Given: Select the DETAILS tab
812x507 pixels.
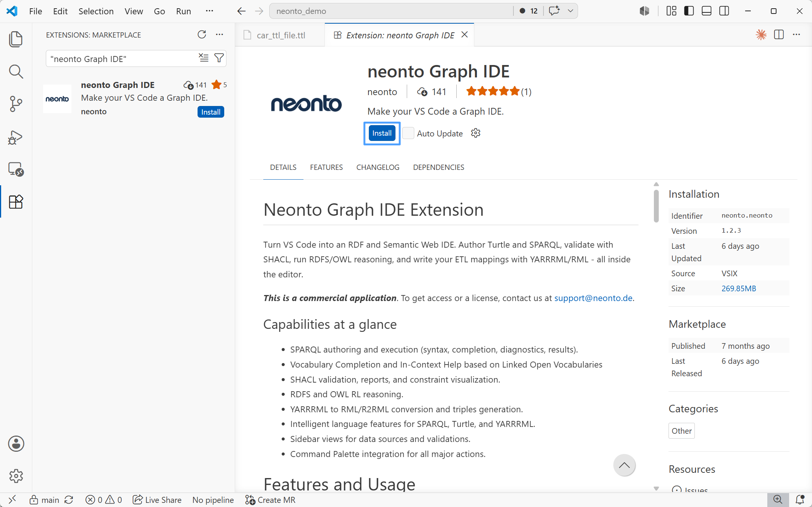Looking at the screenshot, I should (283, 167).
